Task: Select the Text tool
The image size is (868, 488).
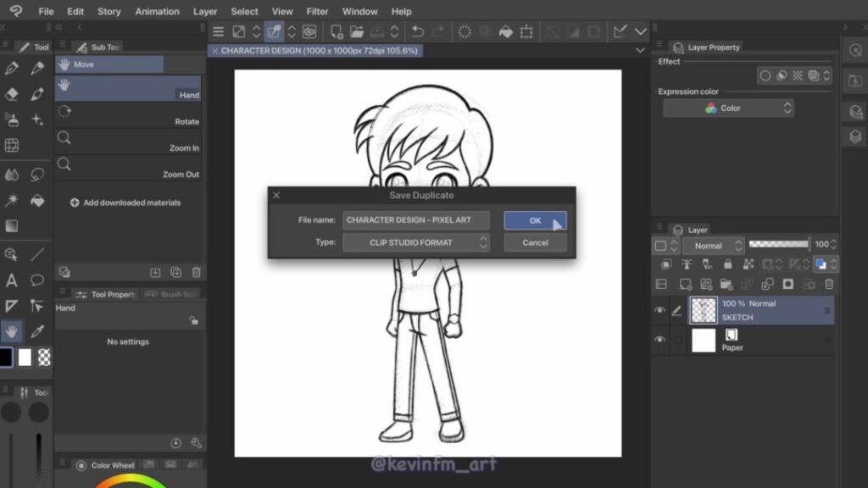Action: coord(12,280)
